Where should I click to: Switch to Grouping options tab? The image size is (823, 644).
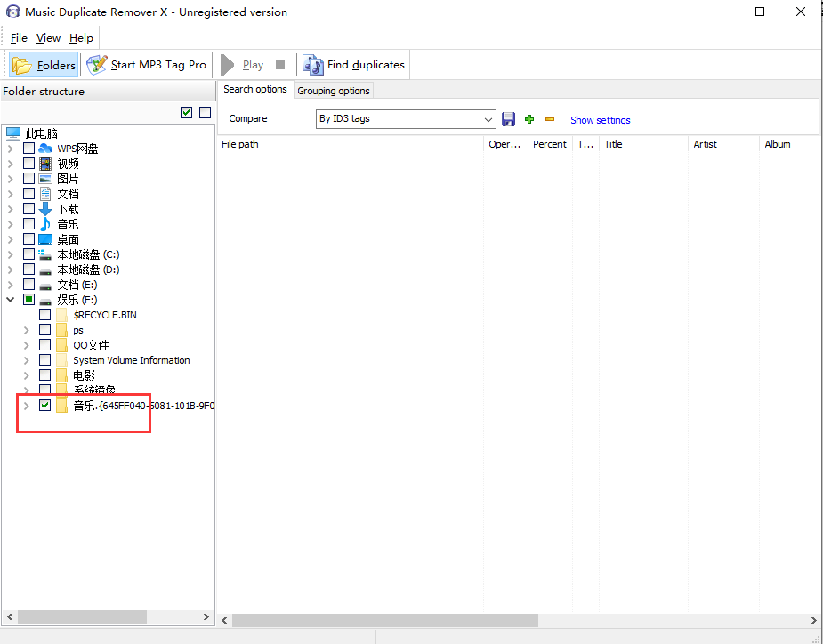click(333, 91)
